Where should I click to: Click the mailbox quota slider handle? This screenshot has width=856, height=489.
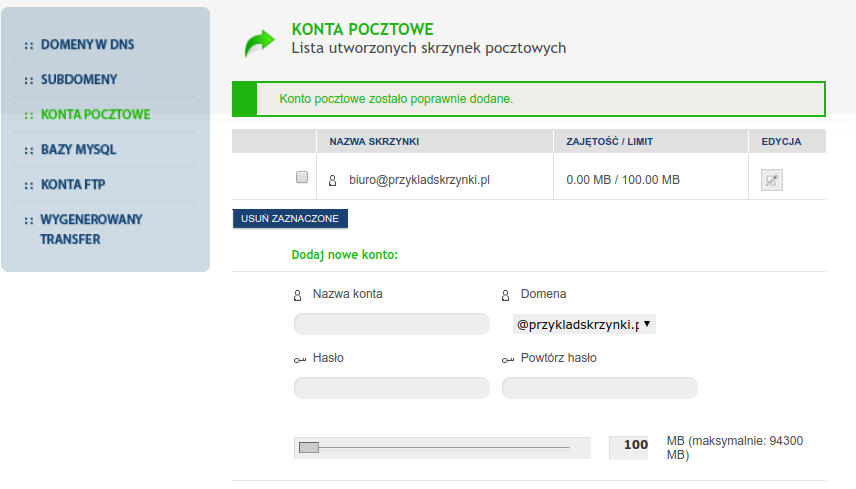tap(309, 448)
